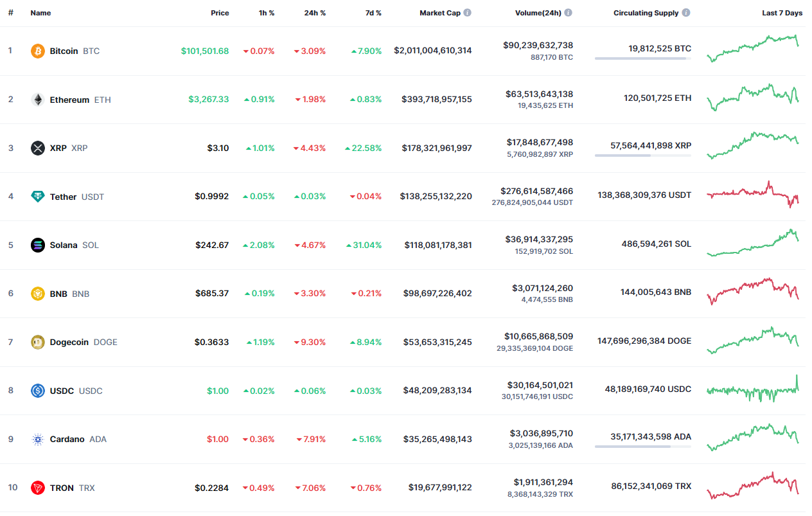Sort by the Market Cap column header
The height and width of the screenshot is (516, 812).
440,13
